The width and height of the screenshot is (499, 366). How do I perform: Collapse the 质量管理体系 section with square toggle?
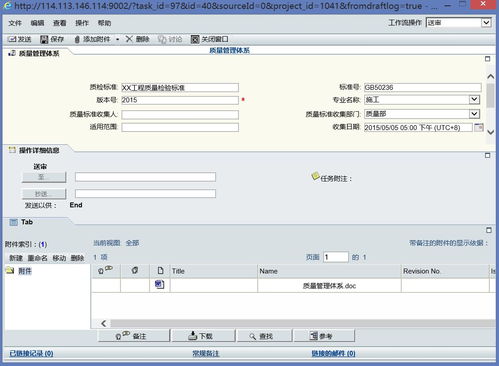487,59
